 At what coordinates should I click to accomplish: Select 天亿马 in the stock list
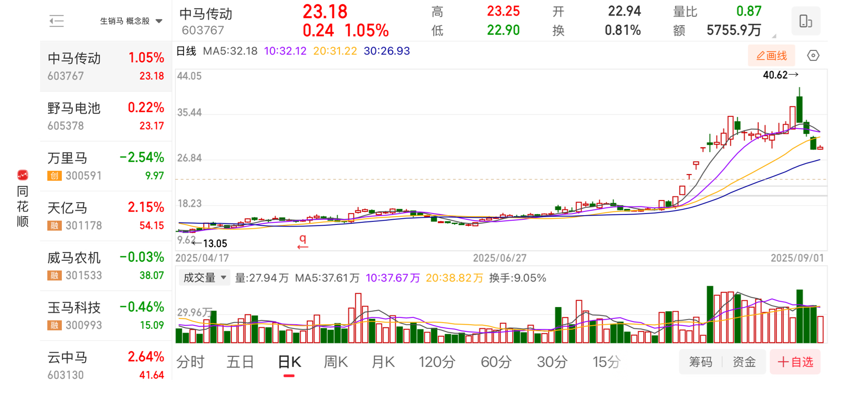click(106, 216)
